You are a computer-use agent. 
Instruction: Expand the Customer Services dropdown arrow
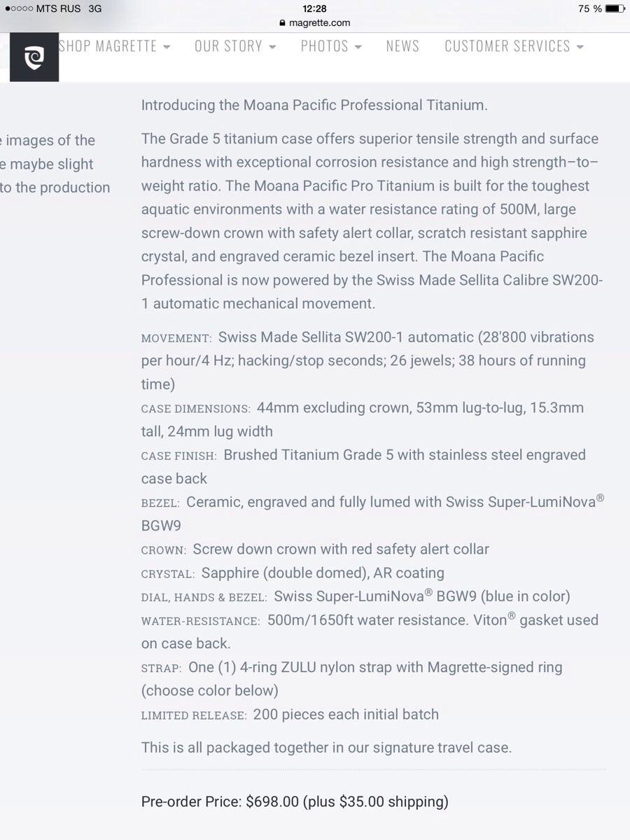coord(580,48)
